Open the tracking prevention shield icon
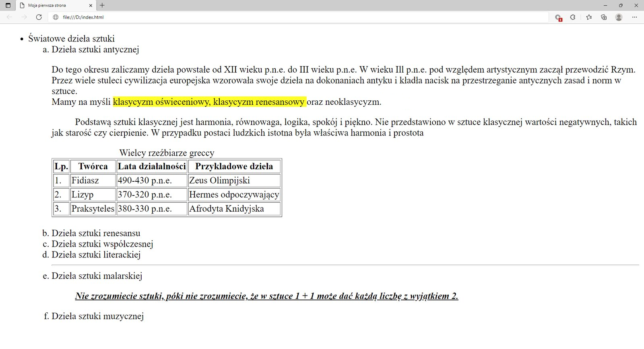644x349 pixels. [558, 17]
